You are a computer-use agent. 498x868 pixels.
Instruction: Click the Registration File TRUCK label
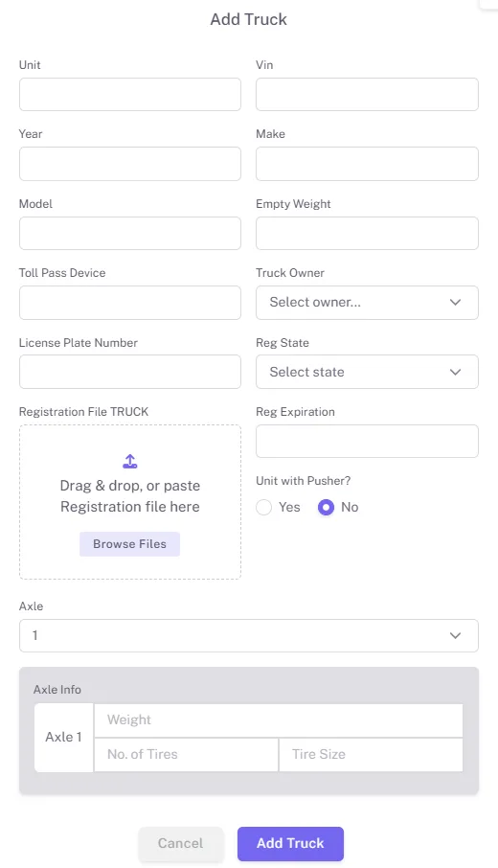pyautogui.click(x=83, y=412)
